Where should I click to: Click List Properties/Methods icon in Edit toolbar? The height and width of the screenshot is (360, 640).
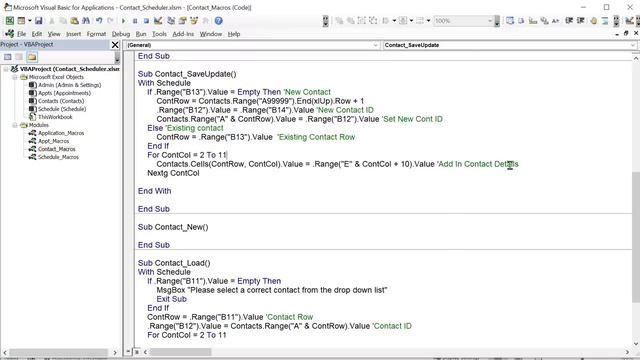click(510, 21)
